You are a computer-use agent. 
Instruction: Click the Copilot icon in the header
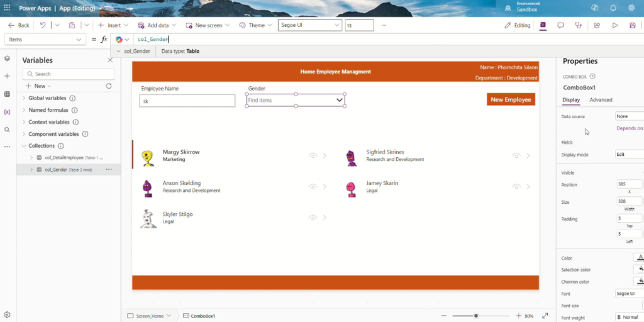point(594,8)
